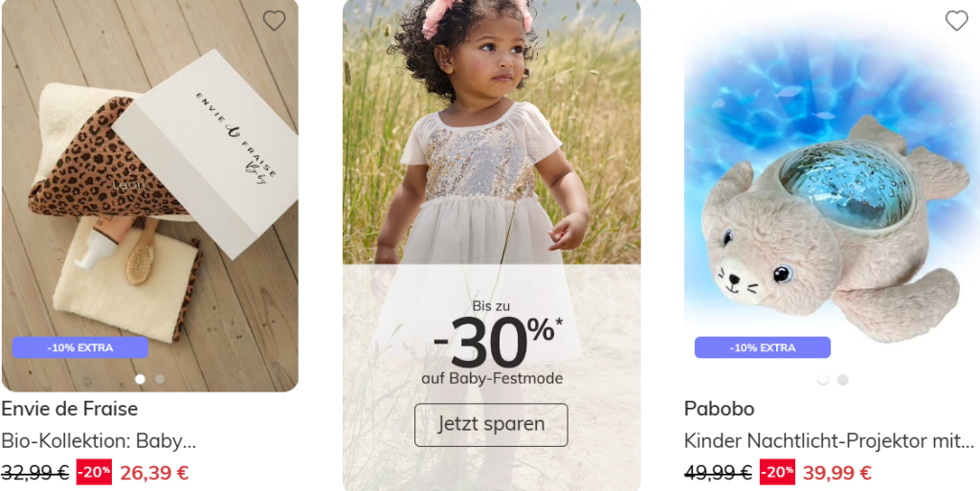Click the reduced price 39,99 €

point(836,473)
